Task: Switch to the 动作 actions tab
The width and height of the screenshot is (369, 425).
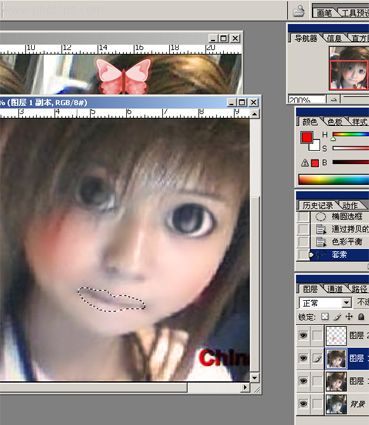Action: point(350,206)
